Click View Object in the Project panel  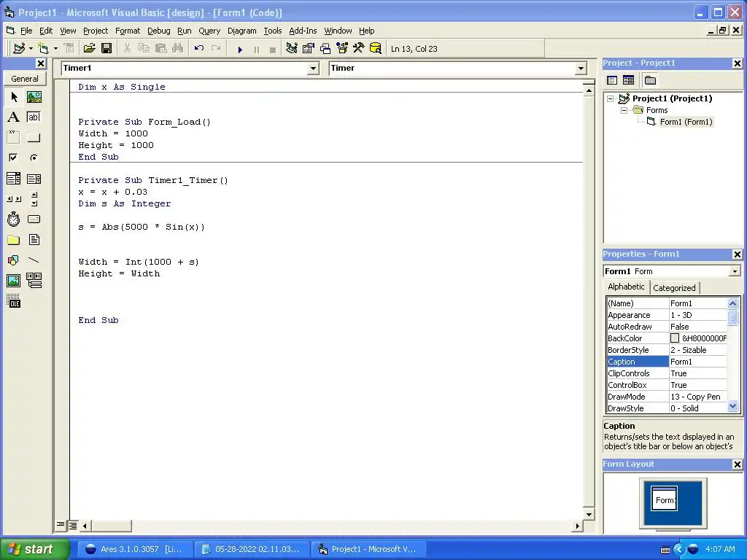628,80
